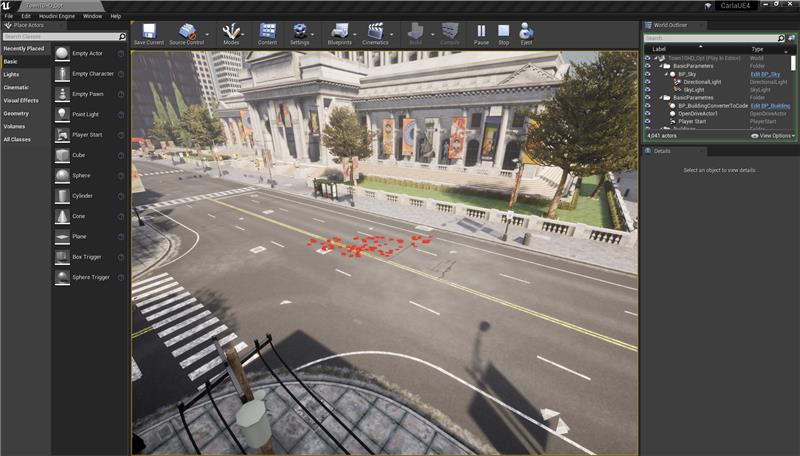Toggle visibility of Player Start in outliner

[x=647, y=120]
